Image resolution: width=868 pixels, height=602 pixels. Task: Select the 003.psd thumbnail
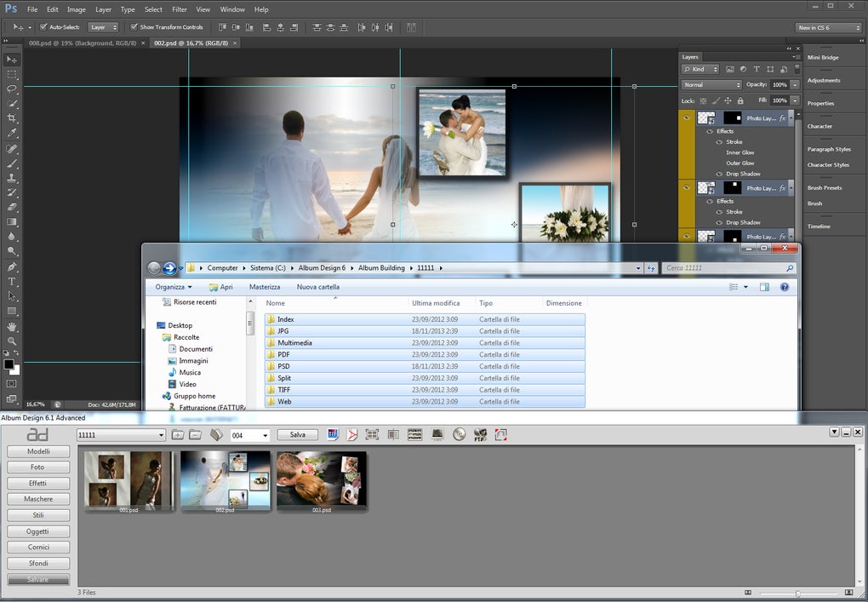pos(322,481)
